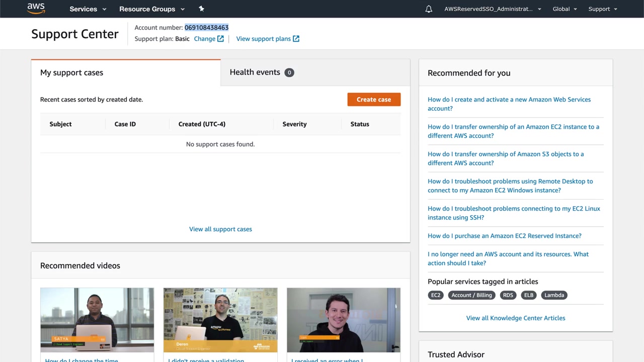Switch to My support cases tab

[x=126, y=73]
